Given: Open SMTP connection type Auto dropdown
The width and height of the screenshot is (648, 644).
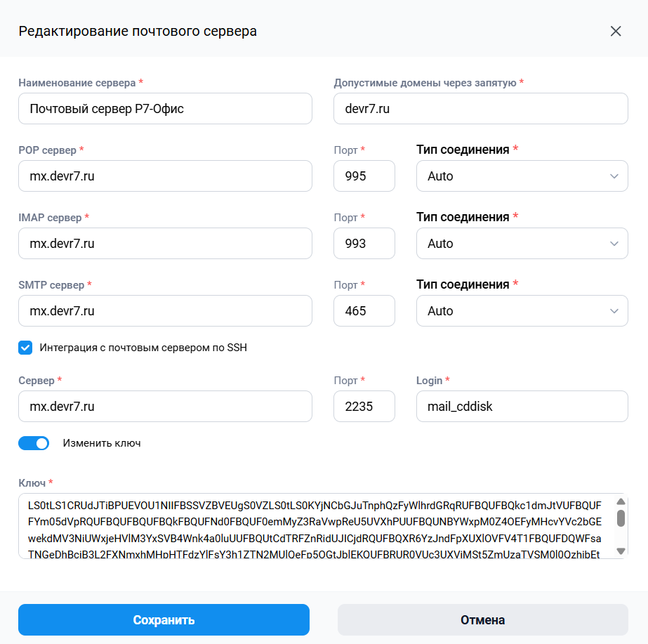Looking at the screenshot, I should [x=522, y=311].
